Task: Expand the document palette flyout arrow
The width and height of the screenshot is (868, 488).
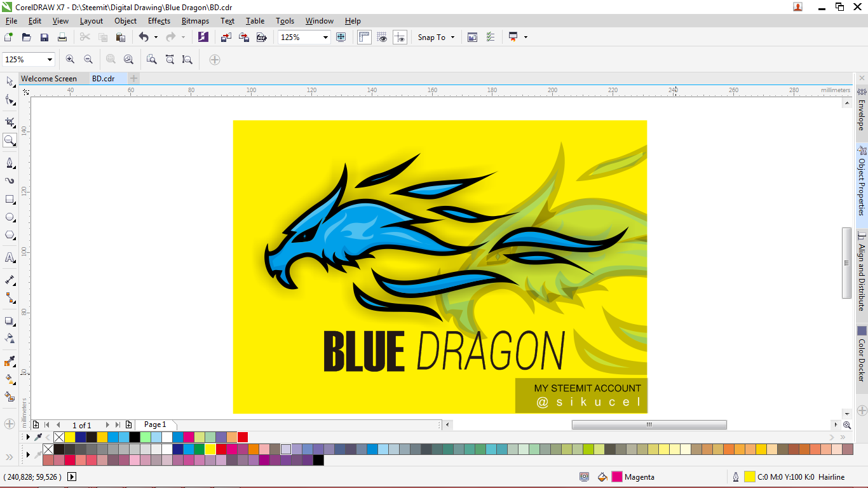Action: tap(28, 437)
